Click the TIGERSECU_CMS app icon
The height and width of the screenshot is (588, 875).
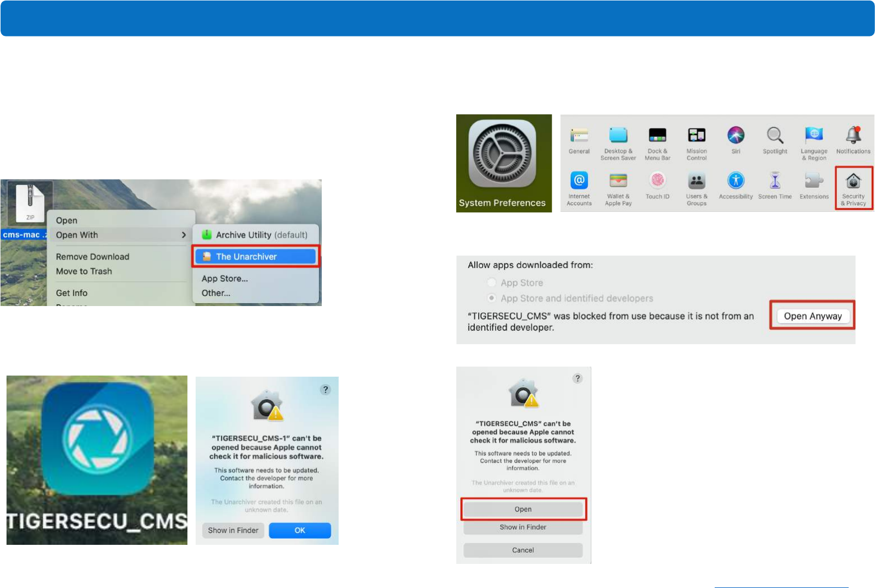click(98, 439)
